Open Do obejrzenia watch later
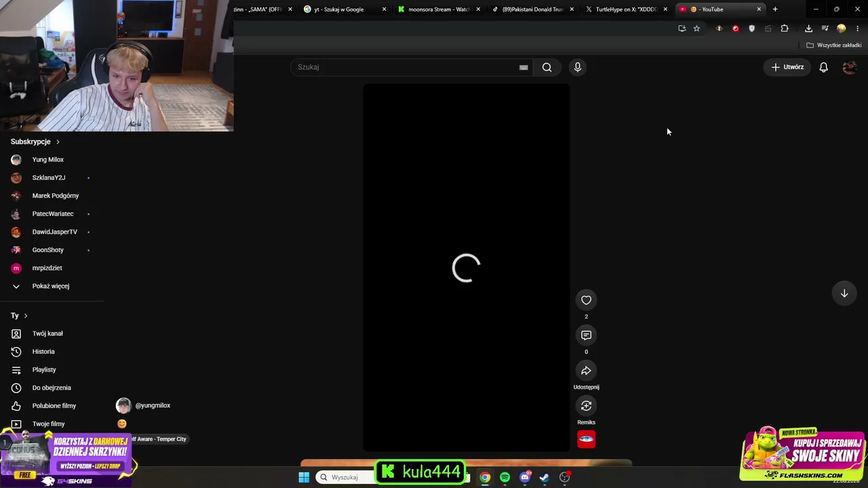The image size is (868, 488). [x=52, y=388]
